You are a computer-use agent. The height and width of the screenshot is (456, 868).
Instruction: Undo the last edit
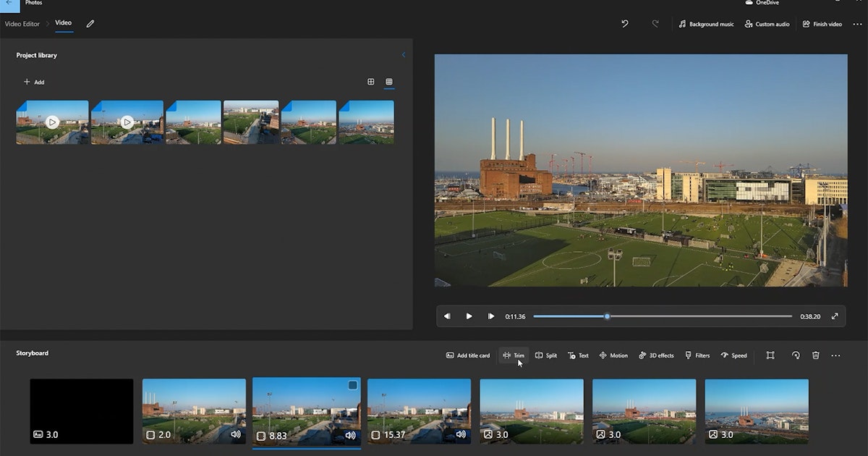(x=625, y=24)
